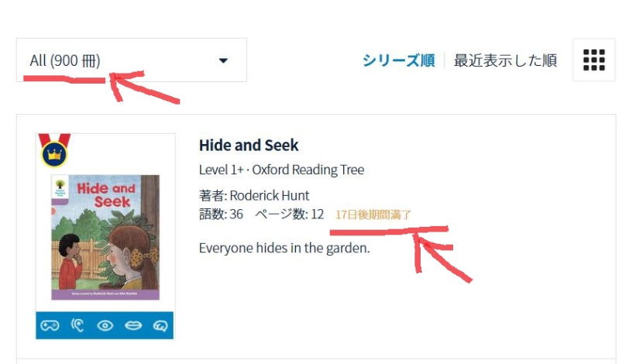Click the ページ数: 12 page count
Image resolution: width=622 pixels, height=364 pixels.
289,215
